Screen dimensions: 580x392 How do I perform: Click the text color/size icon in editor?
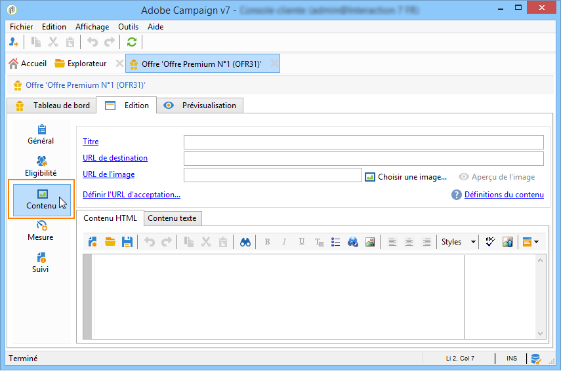point(318,242)
